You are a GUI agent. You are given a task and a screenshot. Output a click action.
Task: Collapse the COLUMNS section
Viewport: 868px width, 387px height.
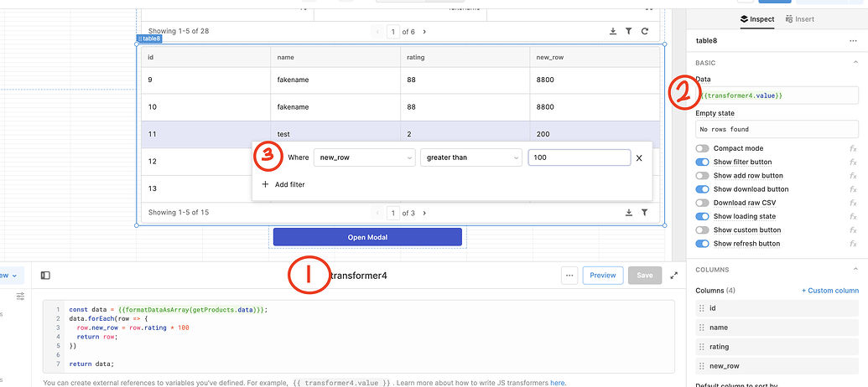pyautogui.click(x=855, y=270)
